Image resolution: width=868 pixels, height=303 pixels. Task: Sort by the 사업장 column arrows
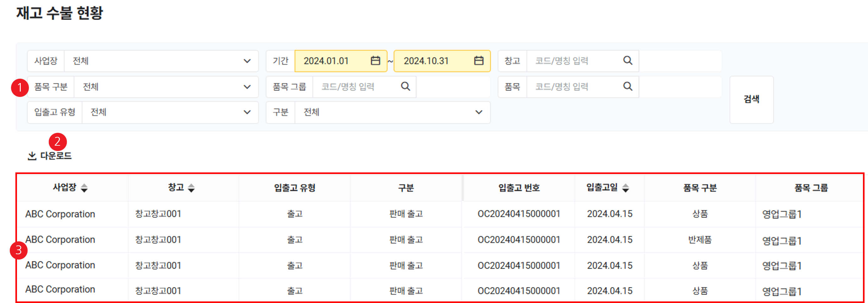[x=84, y=188]
